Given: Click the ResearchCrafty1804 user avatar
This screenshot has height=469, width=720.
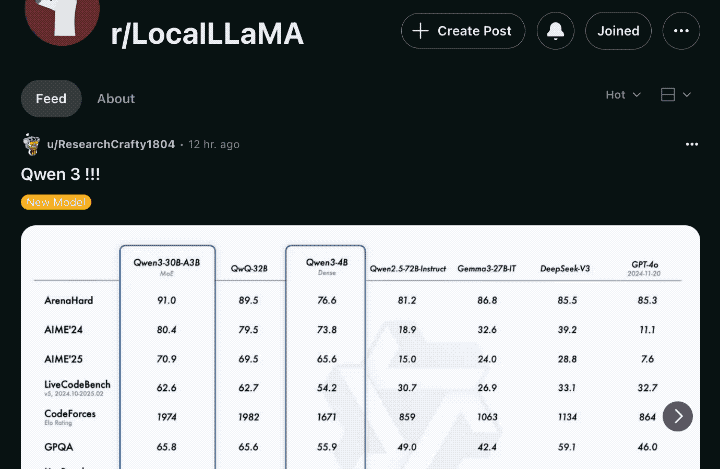Looking at the screenshot, I should coord(31,144).
